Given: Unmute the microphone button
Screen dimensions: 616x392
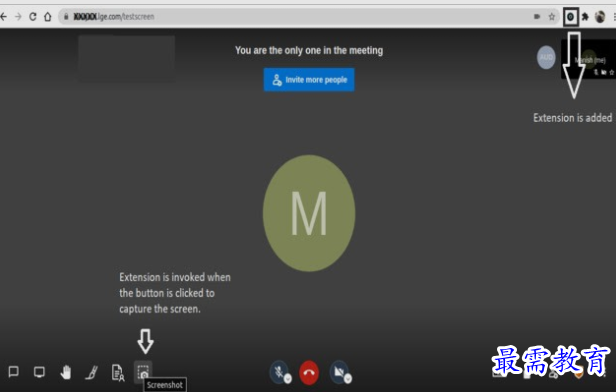Looking at the screenshot, I should (x=279, y=371).
